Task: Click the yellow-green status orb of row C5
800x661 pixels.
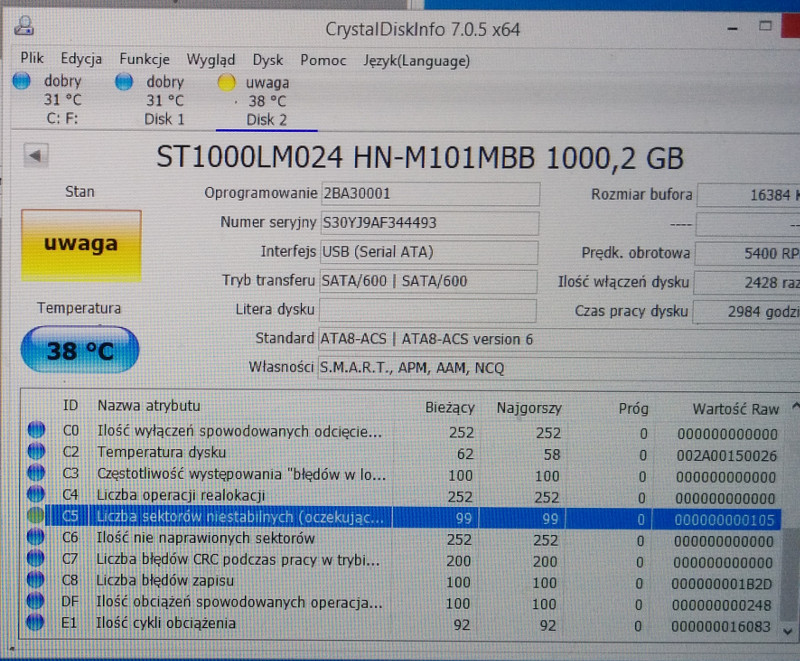Action: (x=36, y=516)
